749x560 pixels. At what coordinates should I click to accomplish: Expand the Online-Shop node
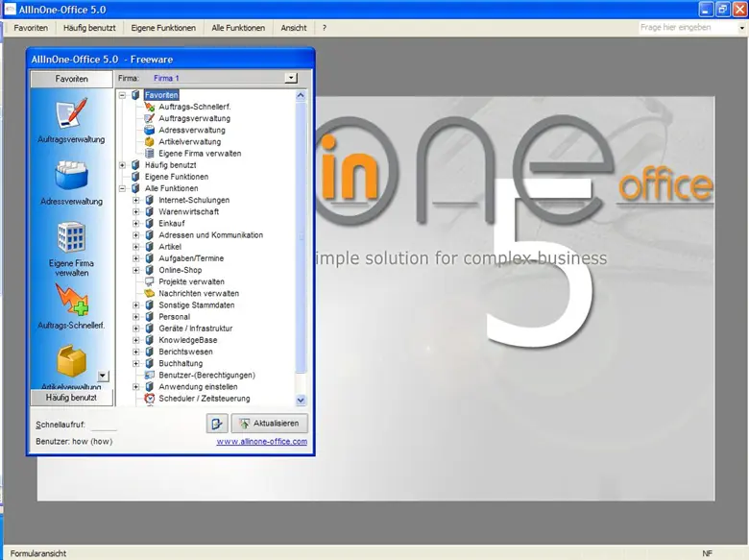[136, 271]
